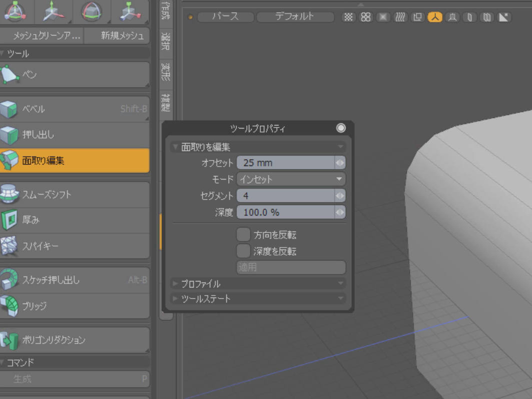Select the ペン (Pen) tool
This screenshot has height=399, width=532.
tap(75, 75)
